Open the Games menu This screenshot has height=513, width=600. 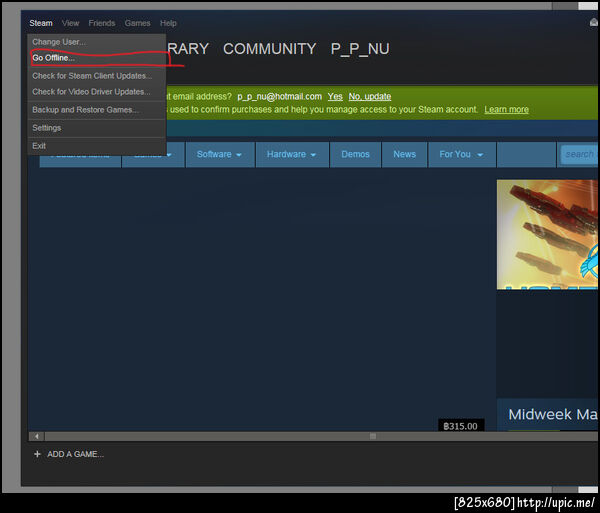coord(137,23)
